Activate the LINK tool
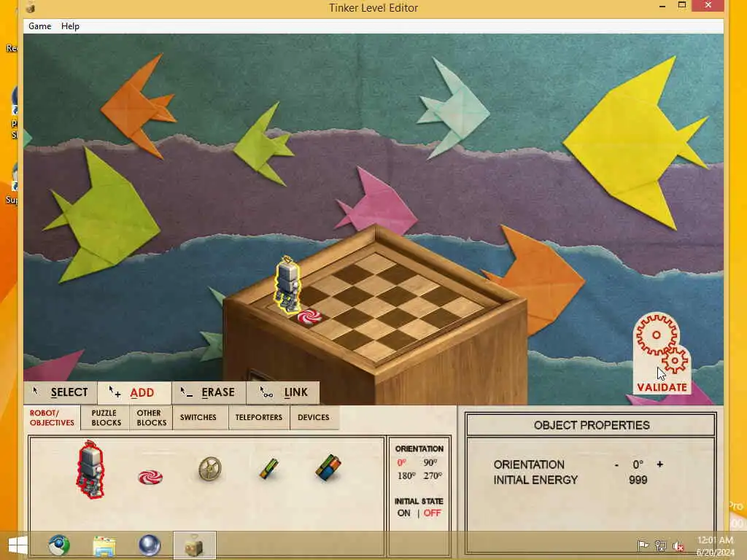The image size is (747, 560). [283, 392]
